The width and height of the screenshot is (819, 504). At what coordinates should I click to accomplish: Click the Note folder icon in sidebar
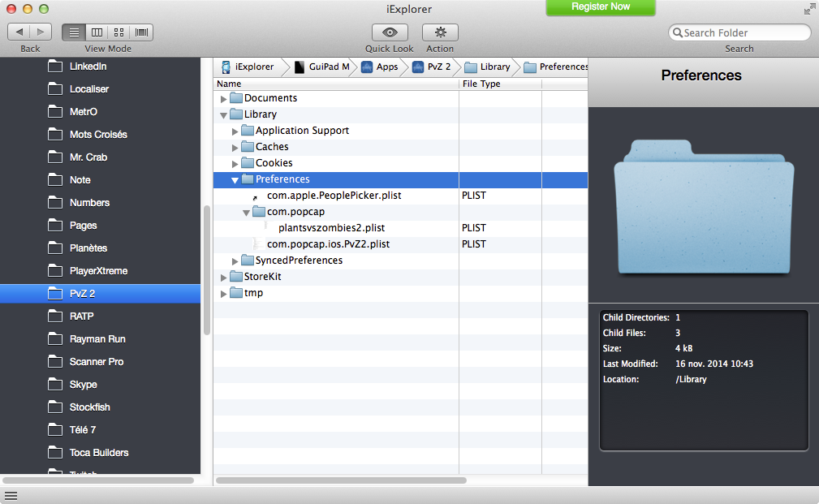55,179
